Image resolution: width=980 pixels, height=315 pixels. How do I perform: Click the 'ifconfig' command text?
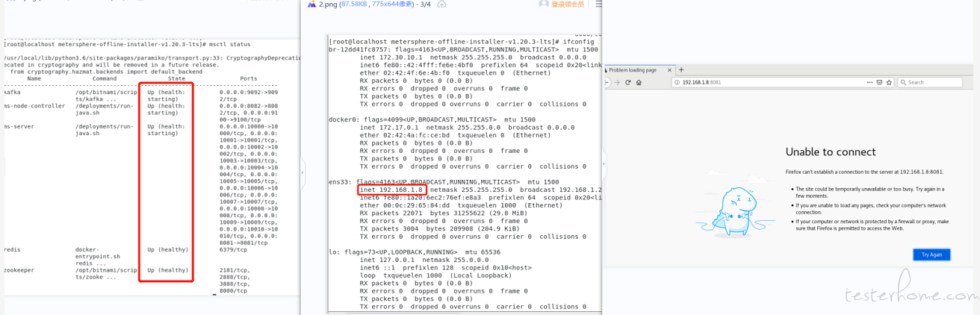[577, 42]
